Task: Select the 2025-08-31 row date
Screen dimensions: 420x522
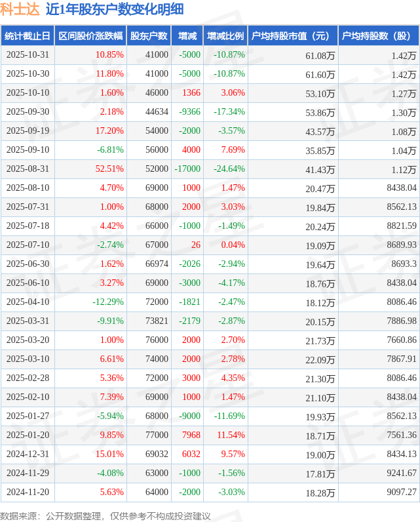Action: coord(28,169)
